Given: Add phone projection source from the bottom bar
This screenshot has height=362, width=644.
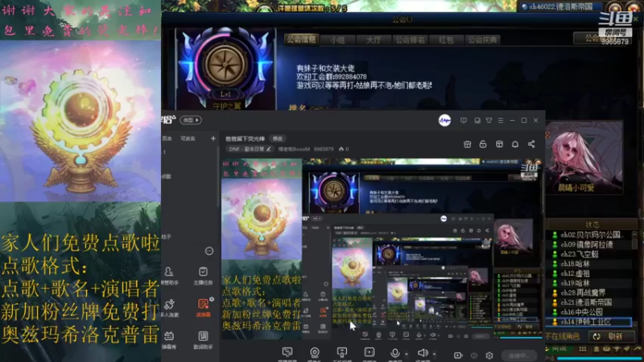Looking at the screenshot, I should (341, 354).
